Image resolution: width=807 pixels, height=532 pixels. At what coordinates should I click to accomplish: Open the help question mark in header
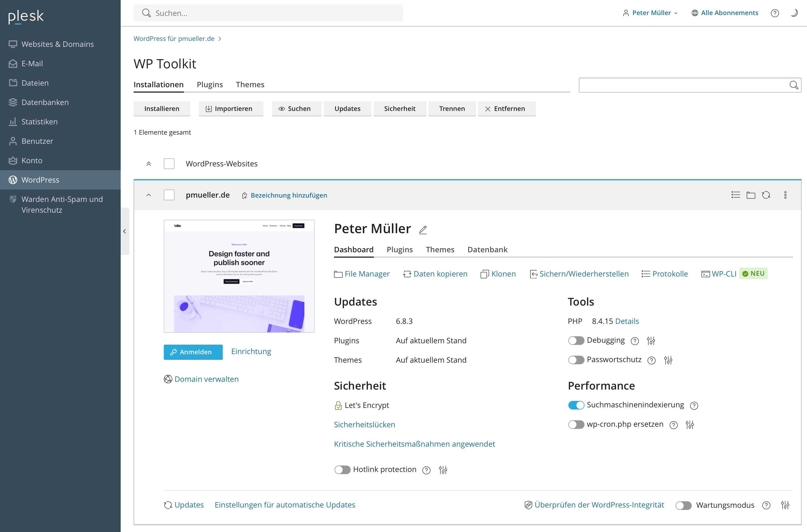click(774, 13)
